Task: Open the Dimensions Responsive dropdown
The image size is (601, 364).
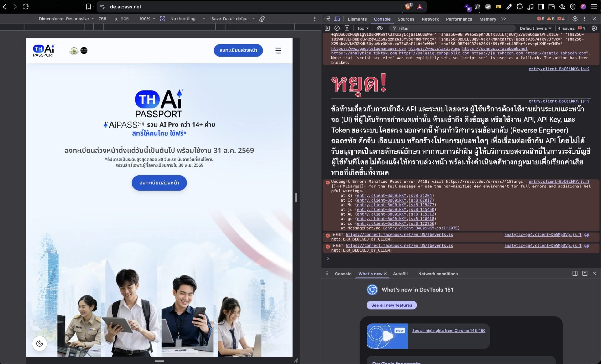Action: click(80, 19)
